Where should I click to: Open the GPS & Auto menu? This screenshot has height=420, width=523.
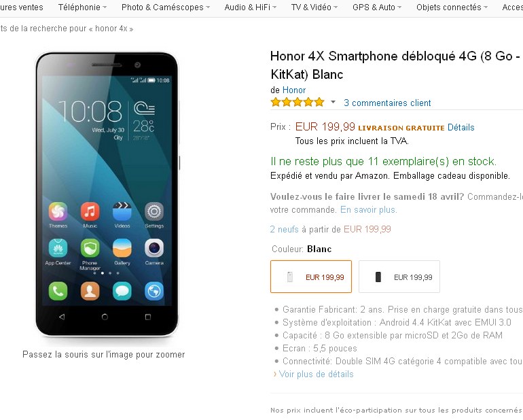coord(377,7)
